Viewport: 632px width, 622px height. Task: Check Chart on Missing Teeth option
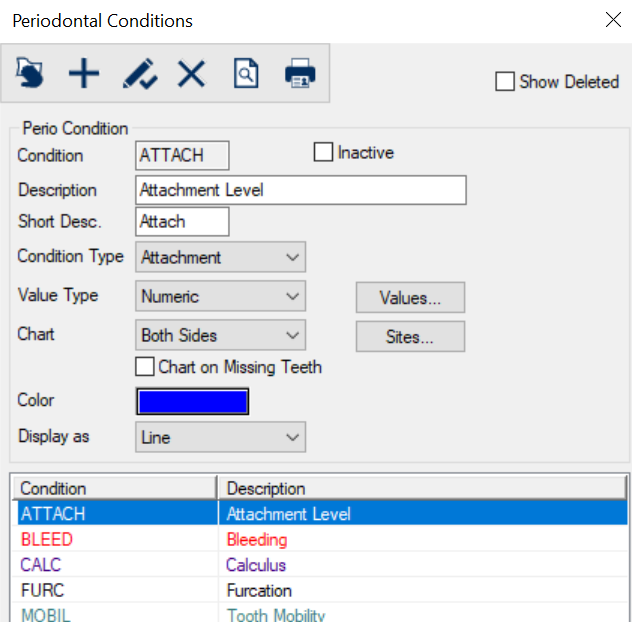145,367
